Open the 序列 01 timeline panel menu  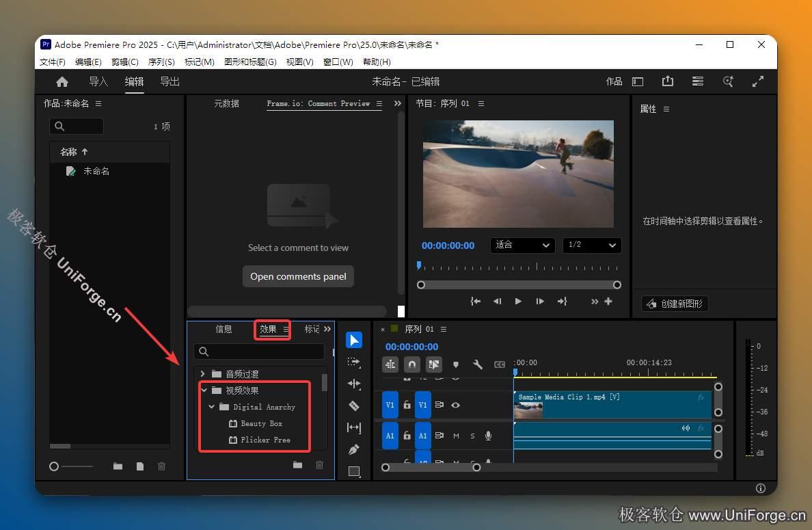(x=444, y=329)
